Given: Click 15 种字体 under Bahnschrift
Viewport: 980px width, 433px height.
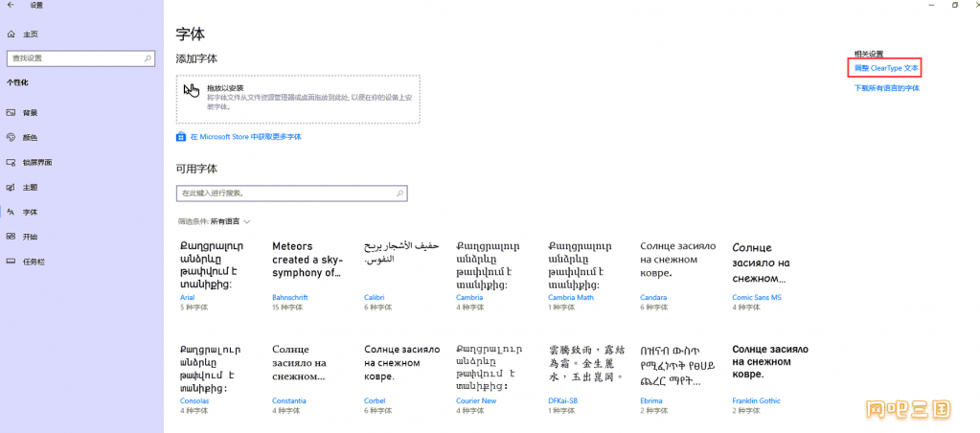Looking at the screenshot, I should pyautogui.click(x=286, y=308).
